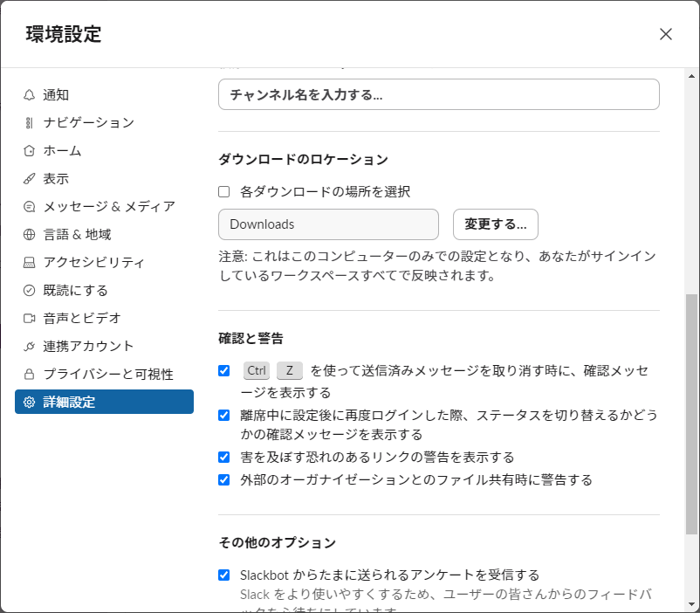Click the scrollbar down arrow
This screenshot has height=613, width=700.
(691, 604)
